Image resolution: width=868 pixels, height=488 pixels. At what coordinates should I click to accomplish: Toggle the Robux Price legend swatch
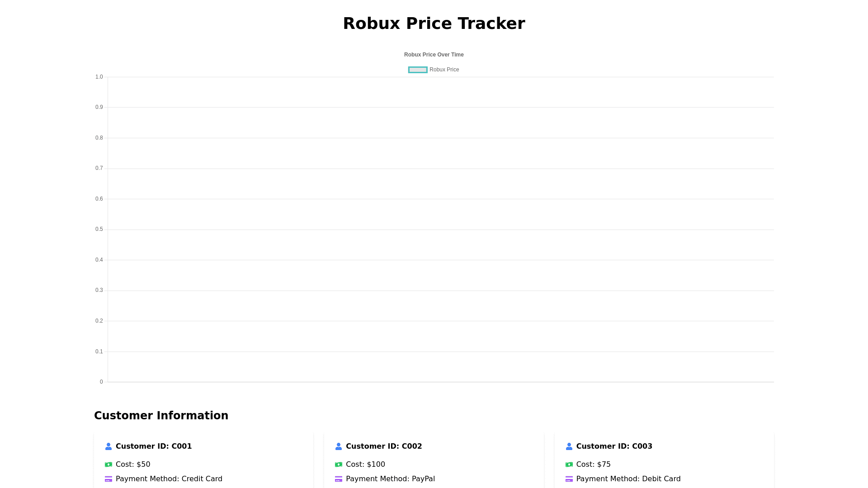(418, 70)
